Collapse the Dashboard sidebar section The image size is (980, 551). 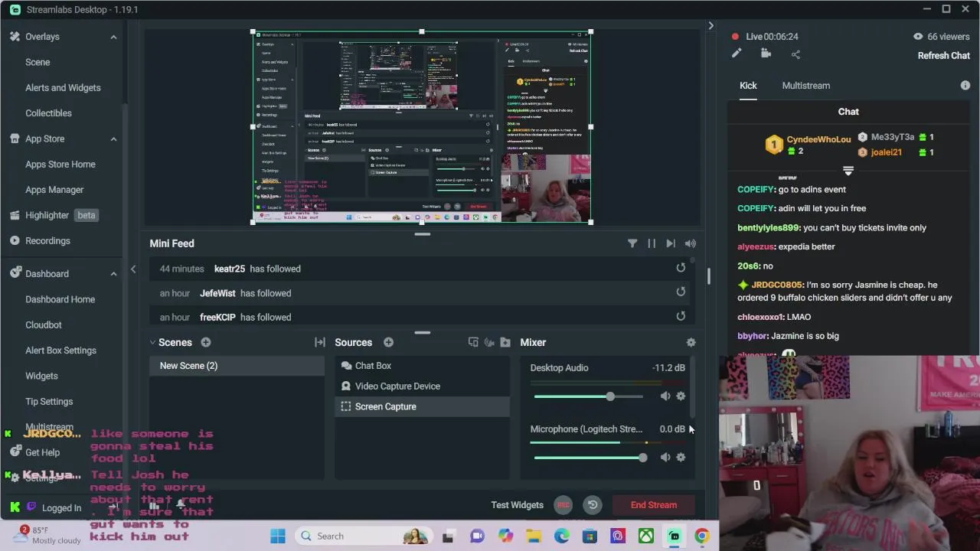pyautogui.click(x=113, y=274)
